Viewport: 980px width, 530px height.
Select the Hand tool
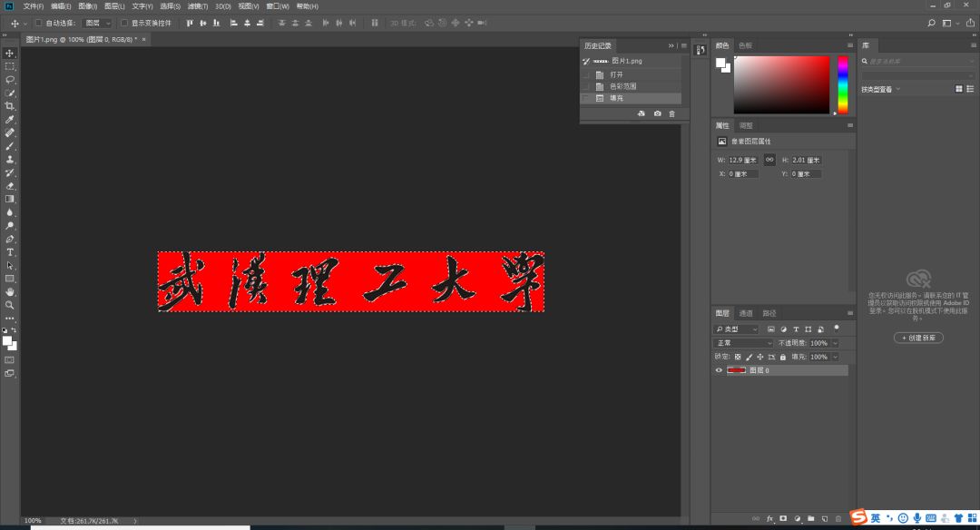click(9, 292)
